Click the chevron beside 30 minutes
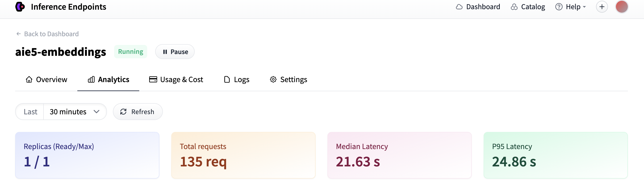 tap(96, 112)
